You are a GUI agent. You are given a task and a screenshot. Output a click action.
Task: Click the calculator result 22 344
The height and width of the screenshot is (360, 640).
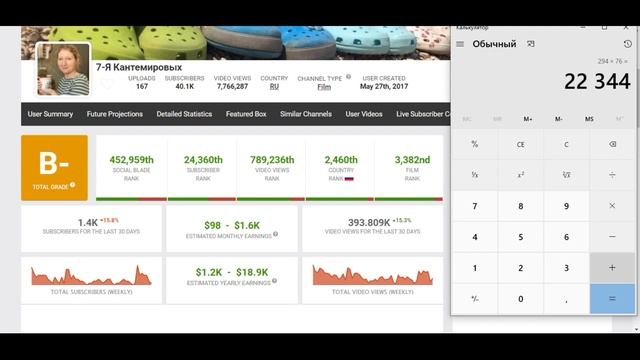597,81
